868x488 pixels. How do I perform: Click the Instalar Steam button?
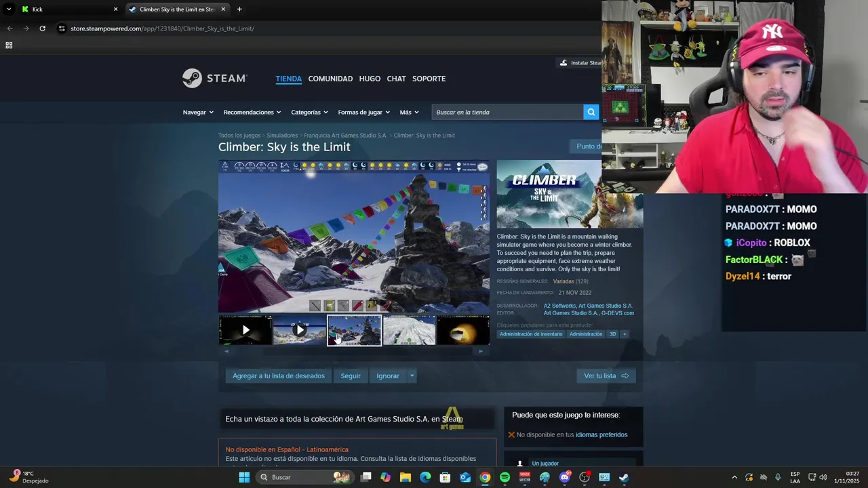click(580, 62)
